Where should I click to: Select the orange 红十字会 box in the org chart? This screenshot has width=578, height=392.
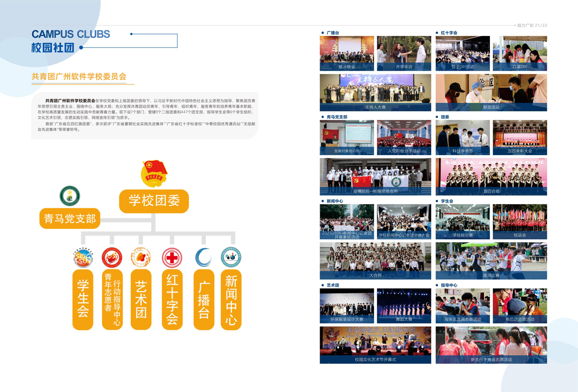click(x=172, y=299)
